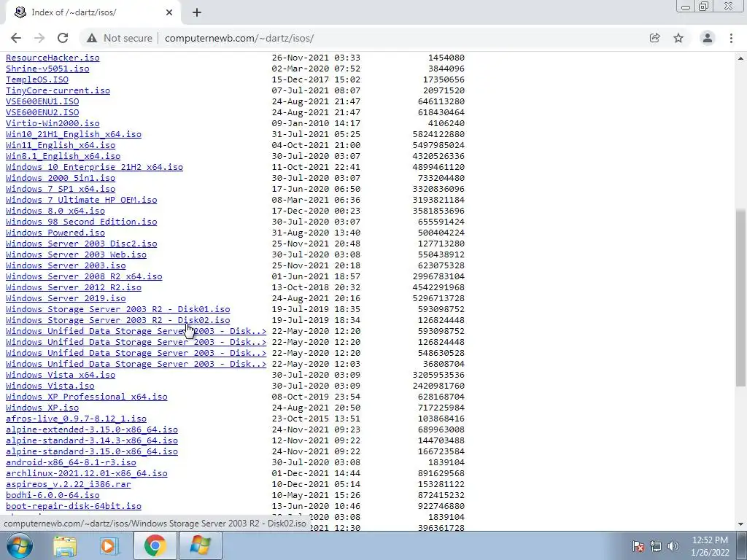Image resolution: width=747 pixels, height=560 pixels.
Task: Click scrollbar up arrow
Action: click(741, 58)
